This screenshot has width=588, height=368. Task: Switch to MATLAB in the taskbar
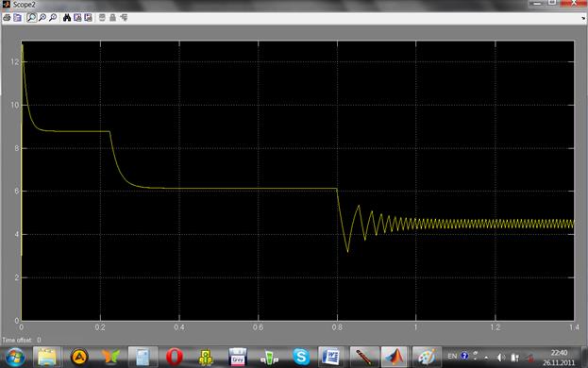click(x=395, y=357)
